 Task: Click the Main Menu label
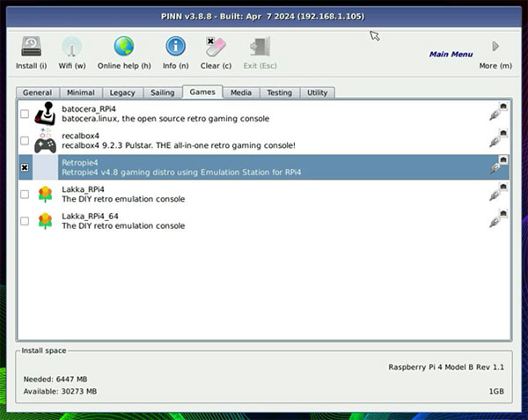(451, 55)
